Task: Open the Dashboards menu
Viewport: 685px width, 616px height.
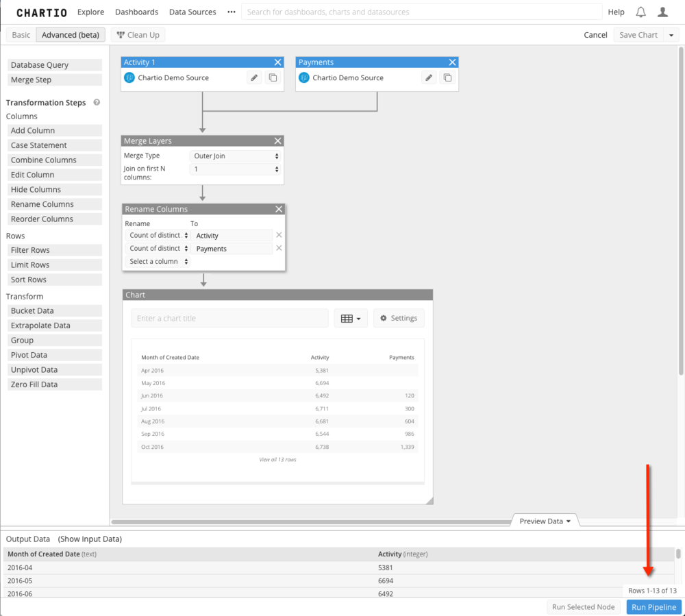Action: point(137,12)
